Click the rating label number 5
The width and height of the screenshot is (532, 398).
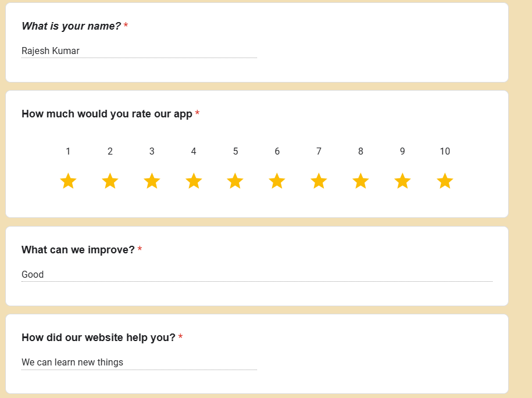point(235,152)
